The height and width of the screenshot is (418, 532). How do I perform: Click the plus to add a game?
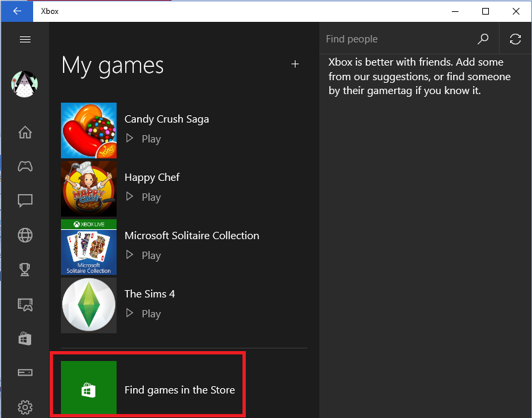pyautogui.click(x=295, y=64)
